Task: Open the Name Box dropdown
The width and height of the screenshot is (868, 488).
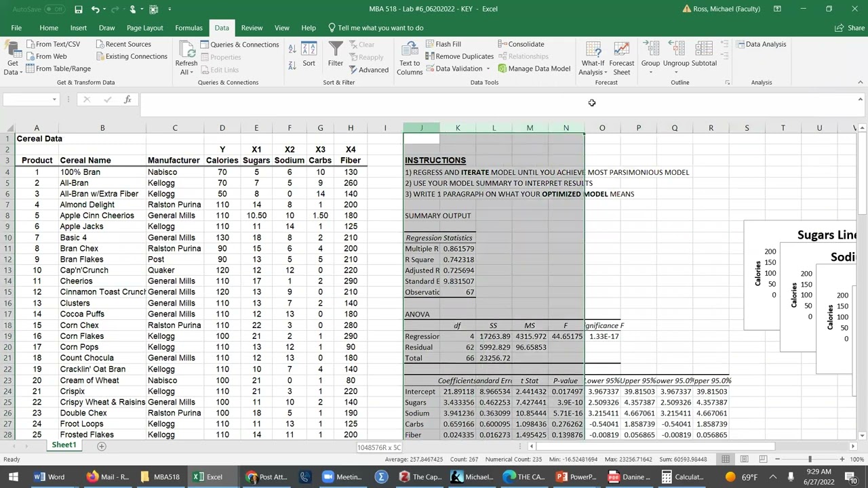Action: pos(54,100)
